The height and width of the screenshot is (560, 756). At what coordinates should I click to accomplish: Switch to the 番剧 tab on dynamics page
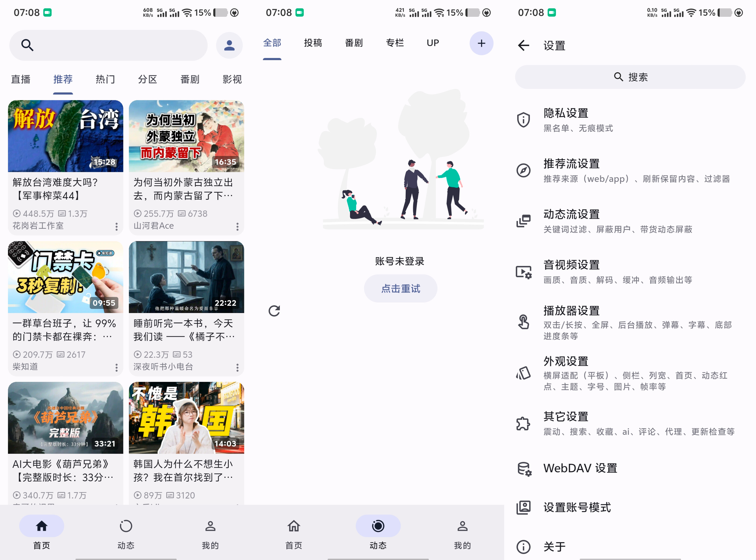[354, 43]
